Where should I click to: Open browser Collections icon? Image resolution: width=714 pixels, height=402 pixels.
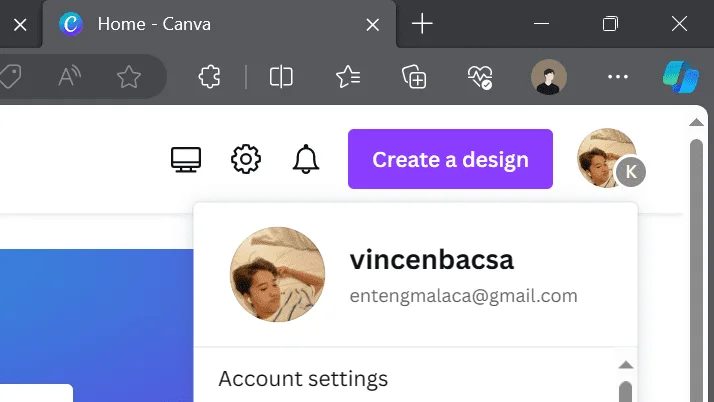tap(414, 76)
